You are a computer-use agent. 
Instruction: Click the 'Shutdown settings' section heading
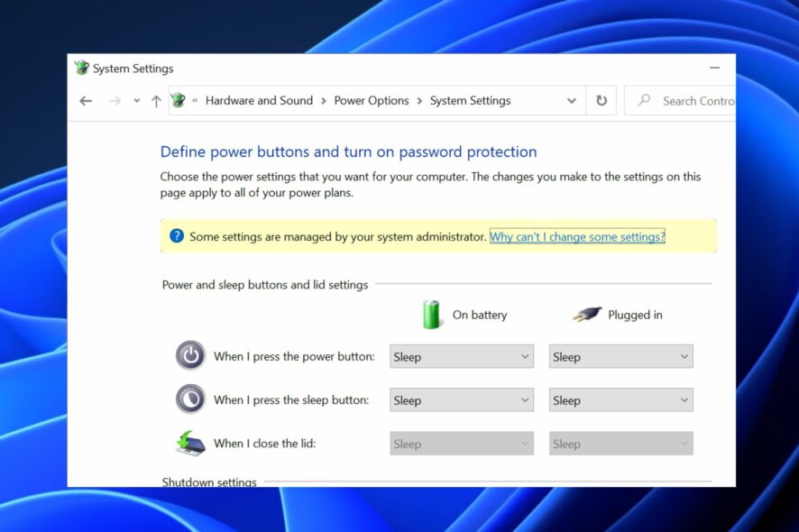(209, 482)
